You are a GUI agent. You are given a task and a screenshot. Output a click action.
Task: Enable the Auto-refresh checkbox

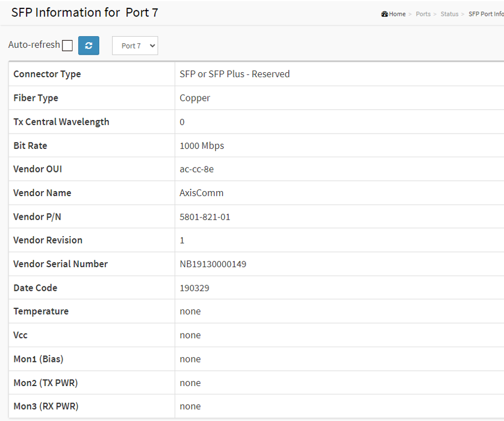68,45
